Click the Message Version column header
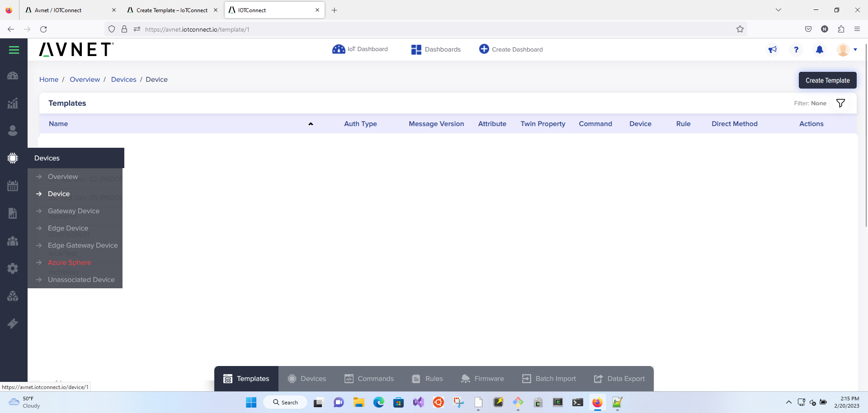Image resolution: width=868 pixels, height=413 pixels. (436, 124)
